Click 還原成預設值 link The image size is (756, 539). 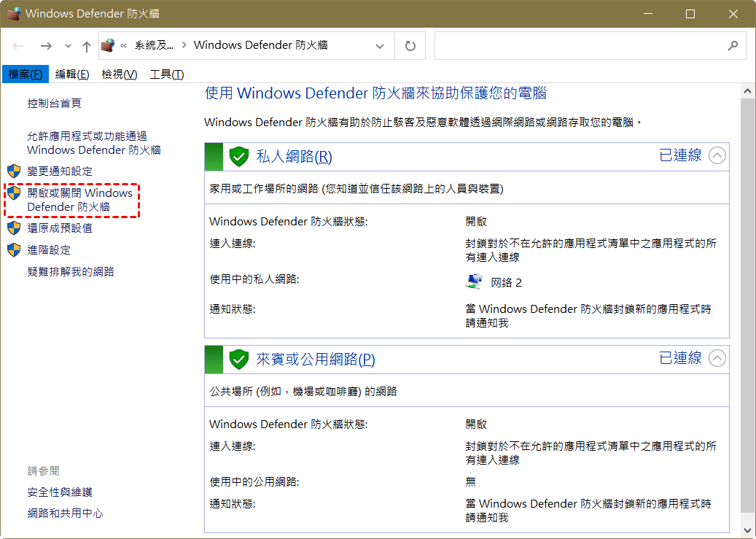pyautogui.click(x=60, y=228)
